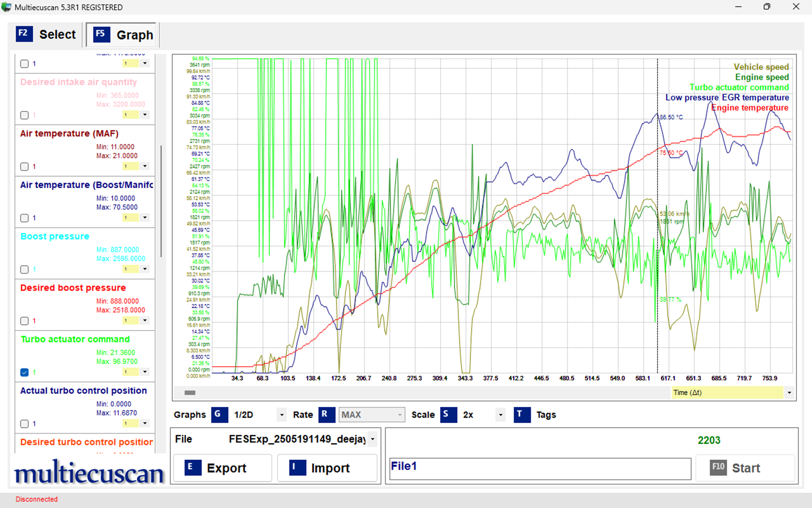This screenshot has height=508, width=812.
Task: Click the File1 name input field
Action: pos(540,469)
